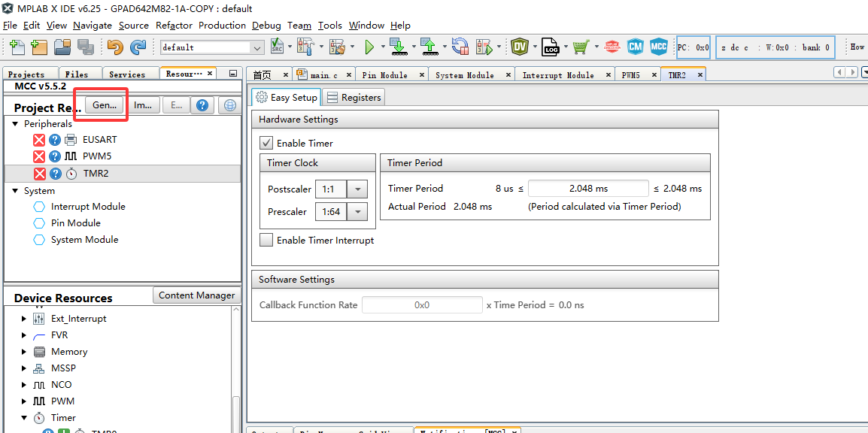Uncheck the Enable Timer checkbox
Screen dimensions: 868x433
[266, 144]
